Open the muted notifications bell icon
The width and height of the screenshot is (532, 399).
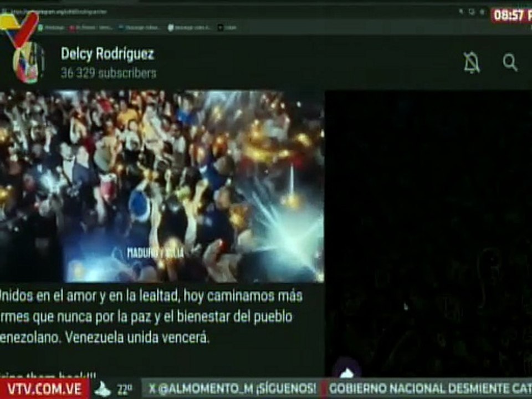472,63
